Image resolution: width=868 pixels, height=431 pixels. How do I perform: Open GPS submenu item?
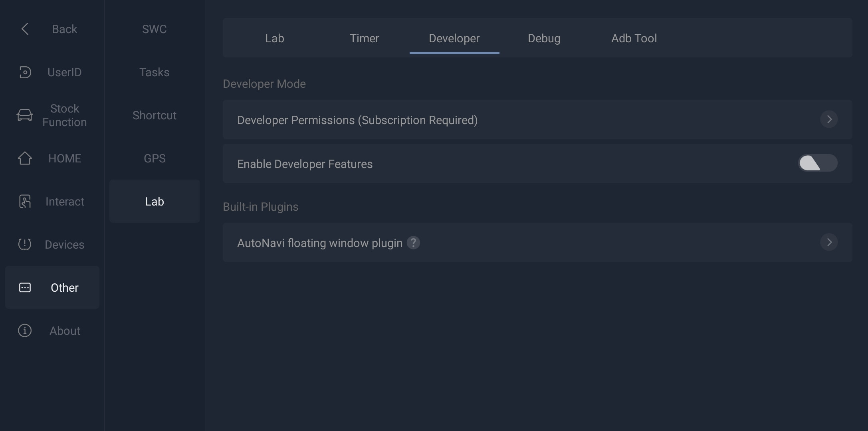pyautogui.click(x=155, y=158)
